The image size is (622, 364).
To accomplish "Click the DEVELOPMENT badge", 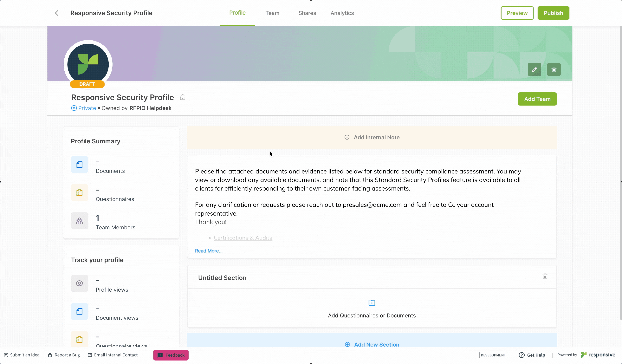I will point(493,355).
